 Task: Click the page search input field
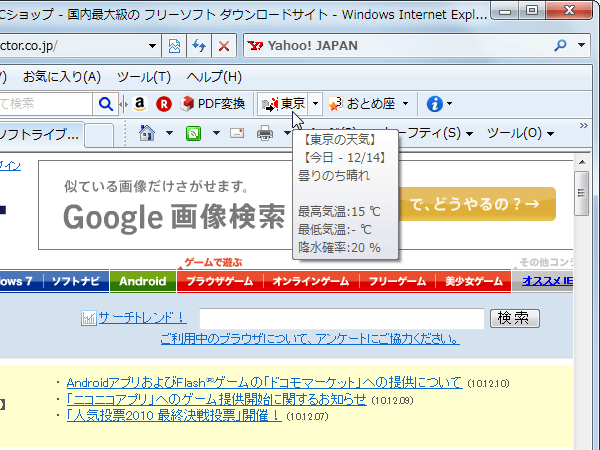pos(342,318)
